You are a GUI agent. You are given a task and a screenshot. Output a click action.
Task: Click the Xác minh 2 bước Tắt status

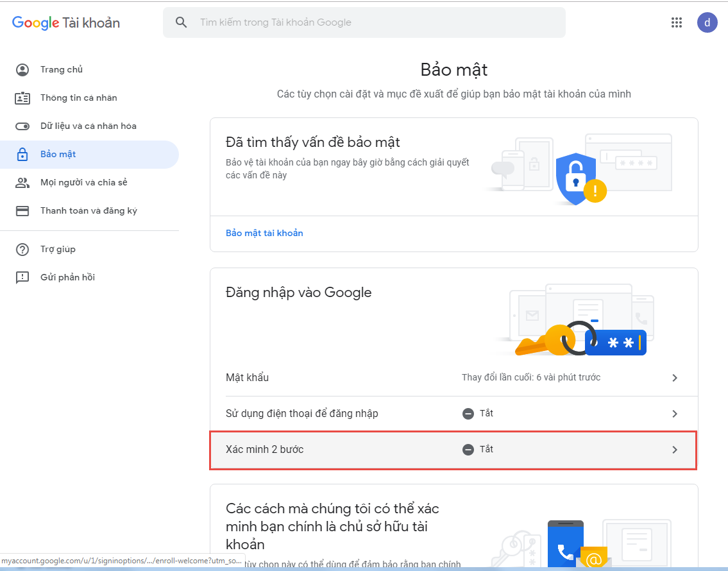[478, 450]
